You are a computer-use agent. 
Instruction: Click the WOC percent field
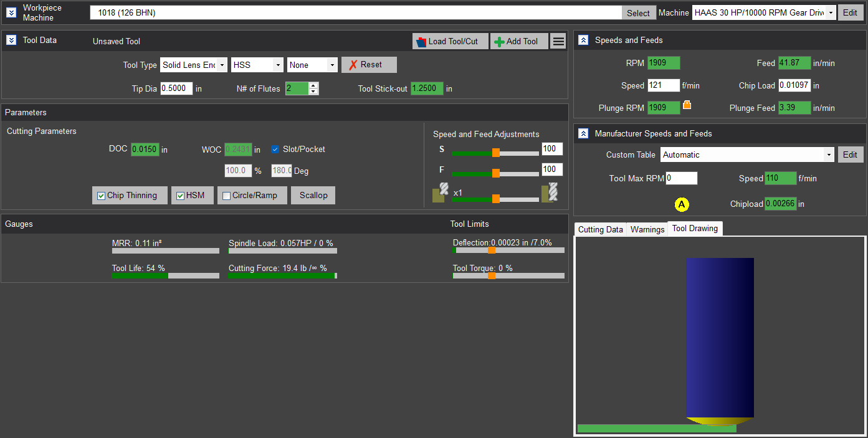pos(238,171)
